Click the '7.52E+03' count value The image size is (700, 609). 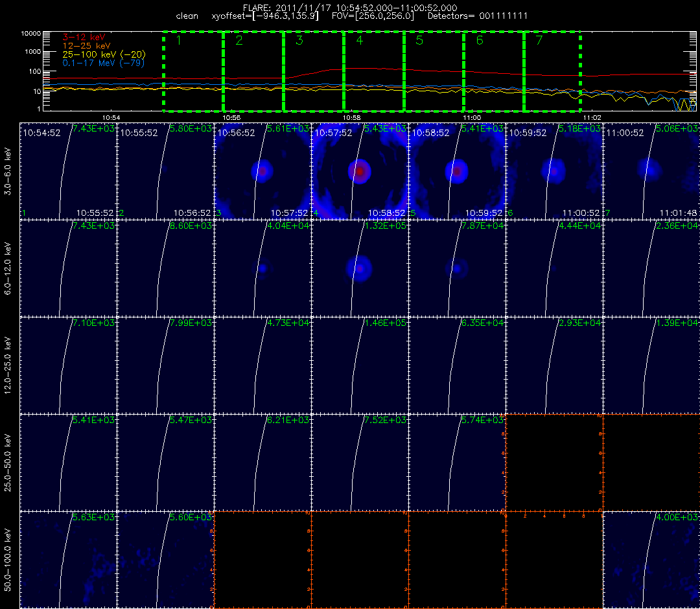point(385,420)
